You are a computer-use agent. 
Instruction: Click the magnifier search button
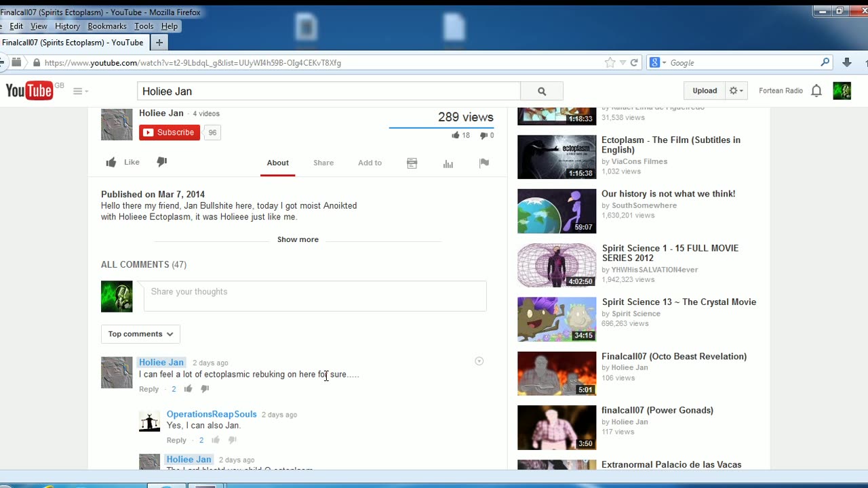point(541,91)
